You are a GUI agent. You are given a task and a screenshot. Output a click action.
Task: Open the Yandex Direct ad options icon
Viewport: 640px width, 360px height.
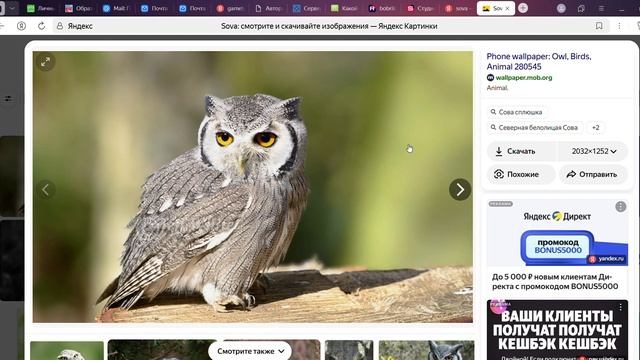tap(620, 207)
